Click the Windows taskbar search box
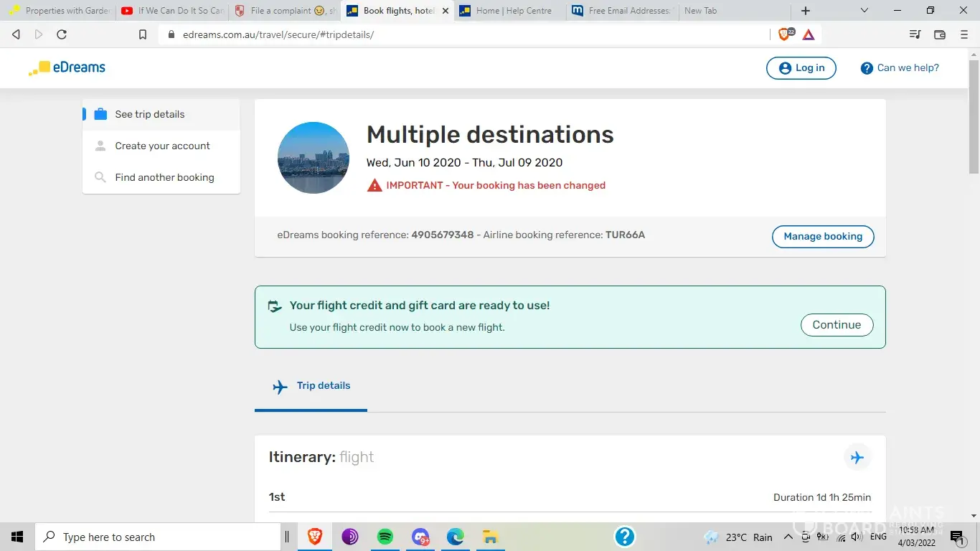The image size is (980, 551). pyautogui.click(x=158, y=537)
